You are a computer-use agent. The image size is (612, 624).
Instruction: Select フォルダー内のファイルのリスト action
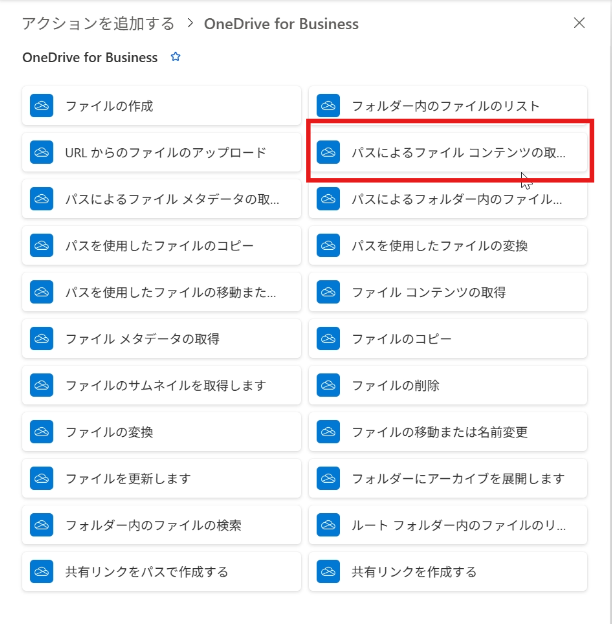click(x=445, y=105)
